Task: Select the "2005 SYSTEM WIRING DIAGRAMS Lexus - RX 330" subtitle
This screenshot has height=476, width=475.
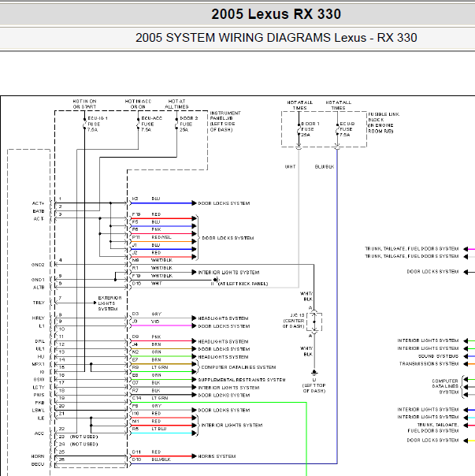Action: click(x=276, y=38)
